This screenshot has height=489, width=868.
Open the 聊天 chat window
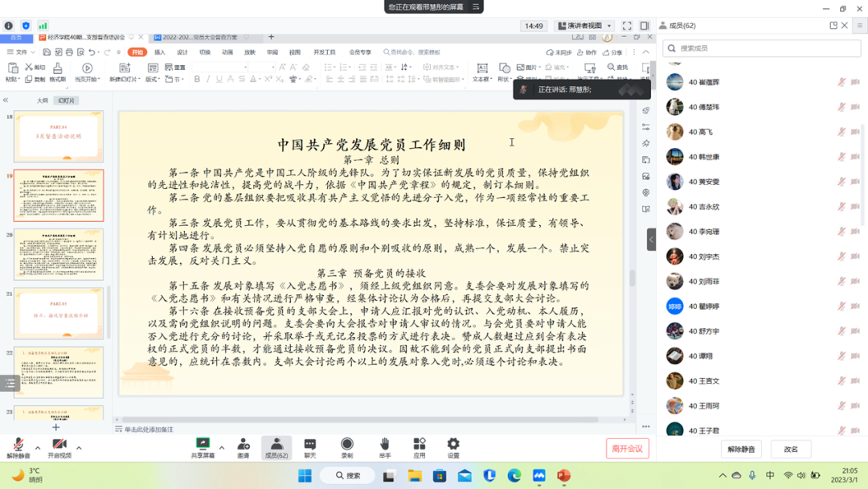pos(309,446)
